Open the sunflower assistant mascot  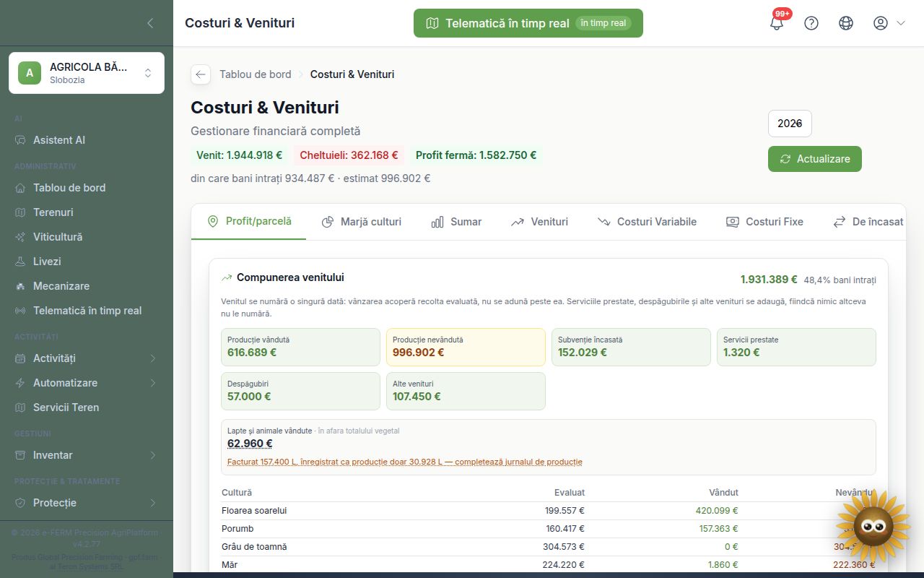tap(873, 526)
